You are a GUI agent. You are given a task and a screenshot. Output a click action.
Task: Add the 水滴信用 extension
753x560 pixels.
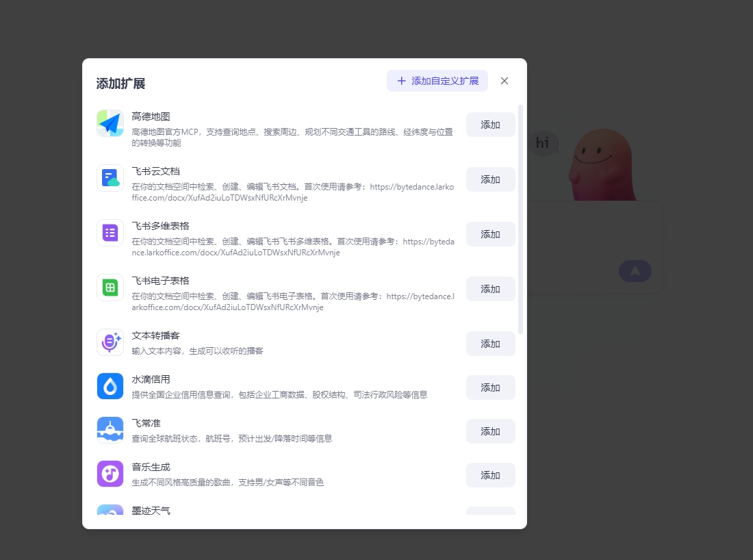490,387
